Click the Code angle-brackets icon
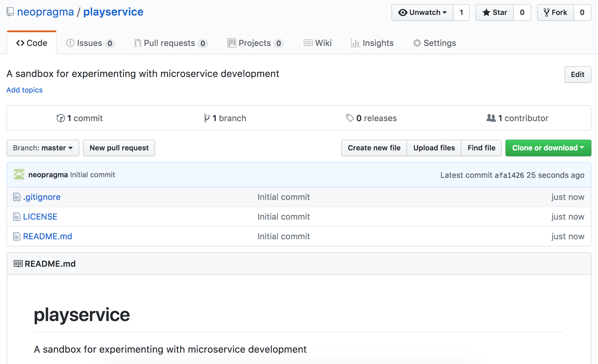This screenshot has width=598, height=364. pyautogui.click(x=20, y=43)
